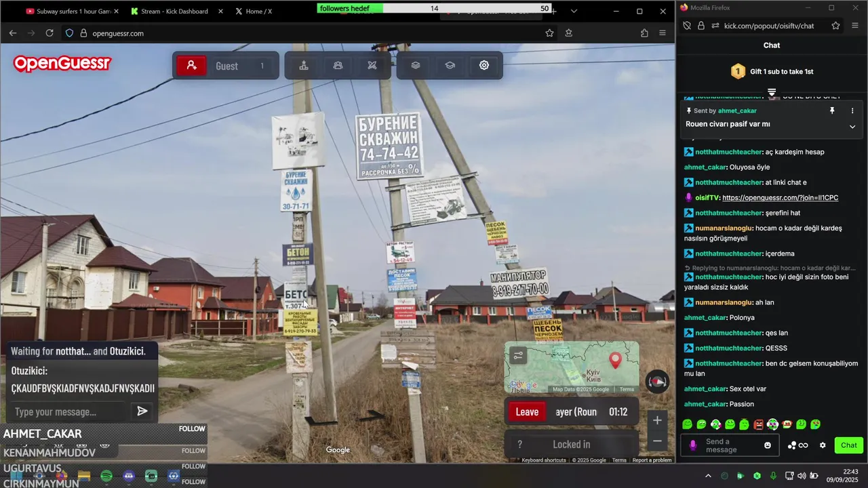Click numanarslanoglu username on ah lan message

(724, 302)
